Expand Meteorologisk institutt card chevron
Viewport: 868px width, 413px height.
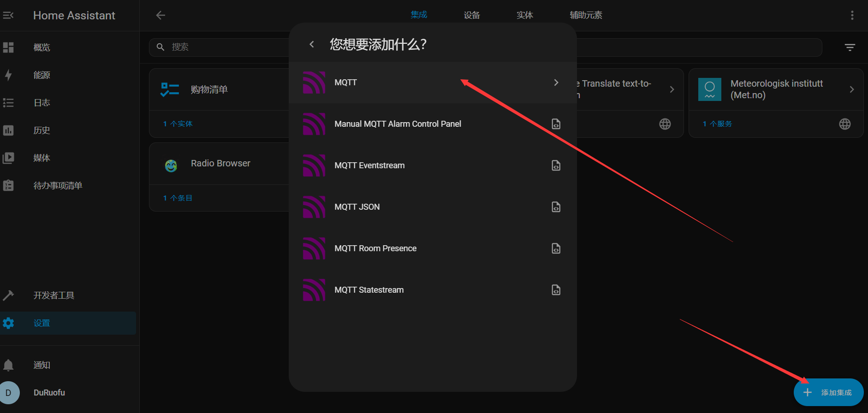[851, 89]
